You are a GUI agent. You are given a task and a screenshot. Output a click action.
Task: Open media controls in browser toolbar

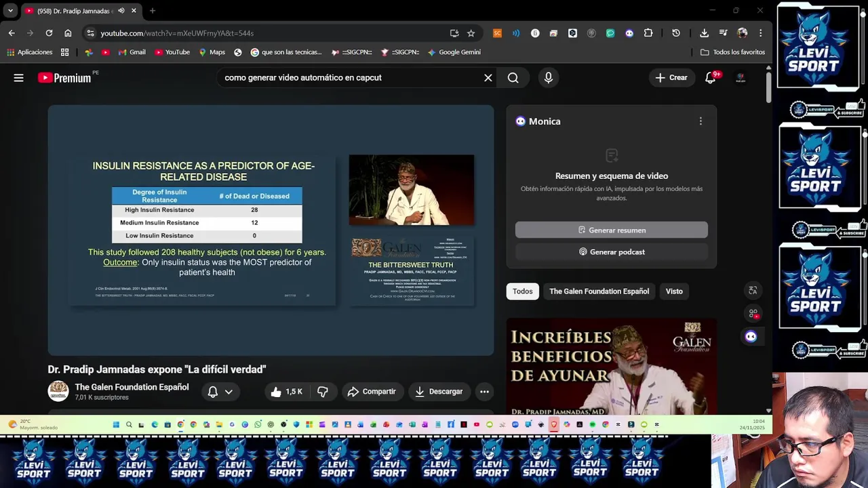coord(723,33)
